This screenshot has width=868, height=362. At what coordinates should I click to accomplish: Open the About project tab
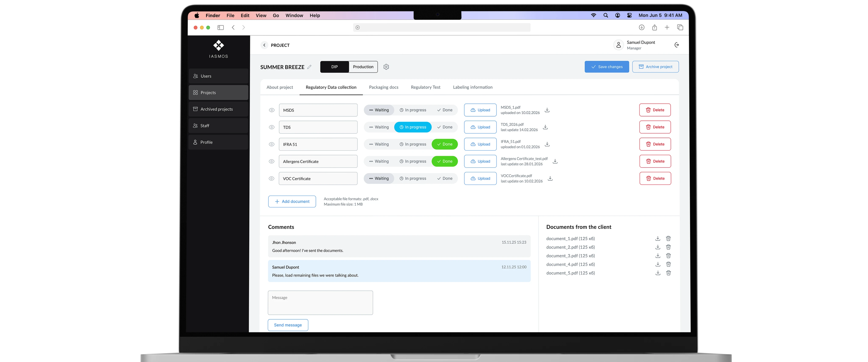tap(280, 87)
